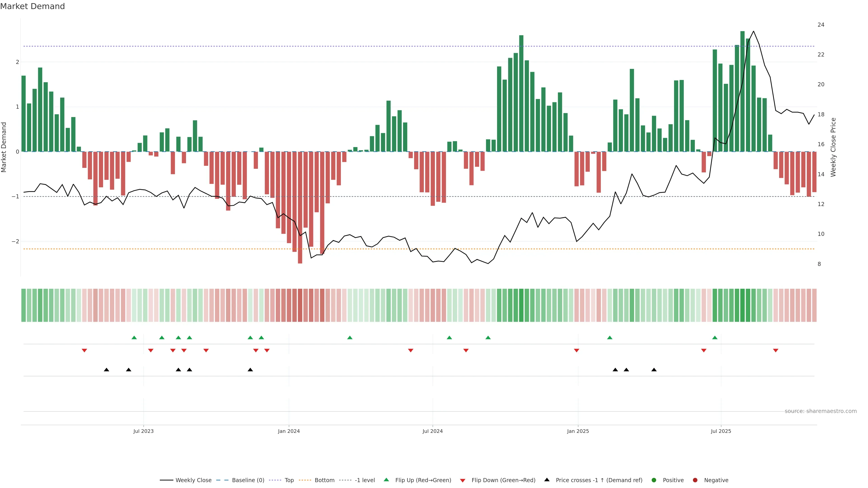This screenshot has width=868, height=488.
Task: Click the Weekly Close Price axis title
Action: click(833, 147)
